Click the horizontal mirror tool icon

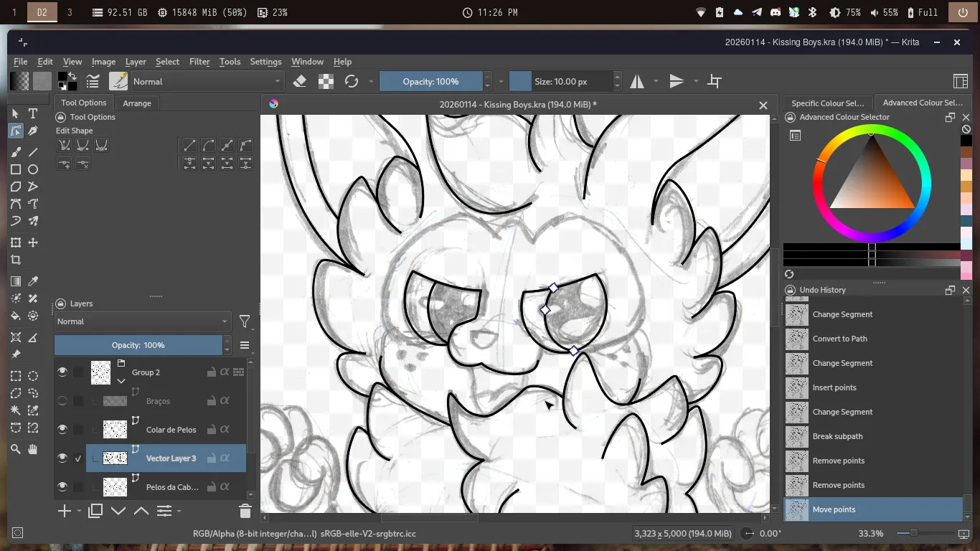pos(637,81)
